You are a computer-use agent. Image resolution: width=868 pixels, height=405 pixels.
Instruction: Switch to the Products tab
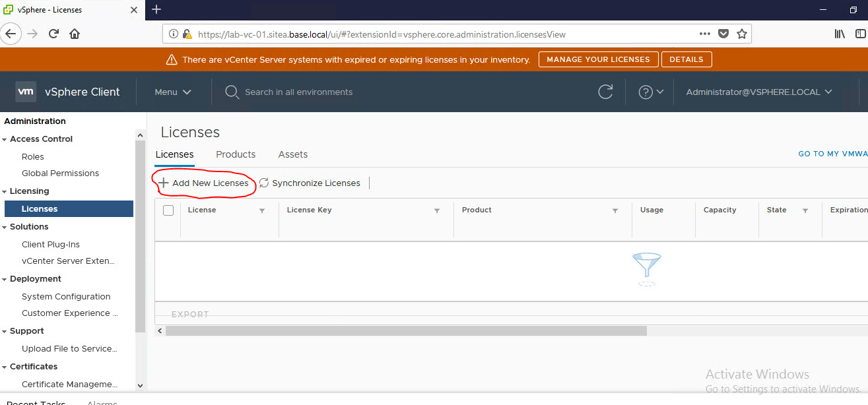(236, 154)
